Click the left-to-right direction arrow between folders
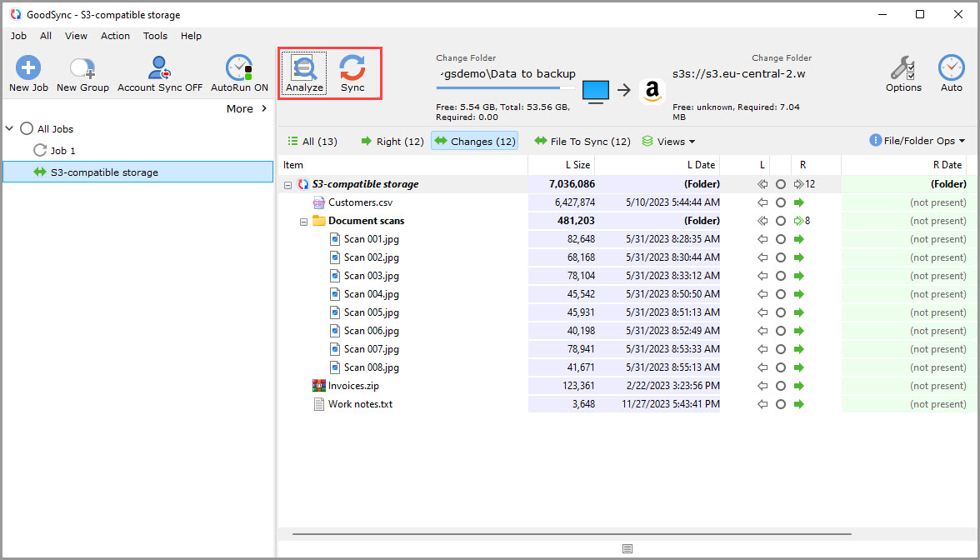The height and width of the screenshot is (560, 980). click(x=623, y=92)
